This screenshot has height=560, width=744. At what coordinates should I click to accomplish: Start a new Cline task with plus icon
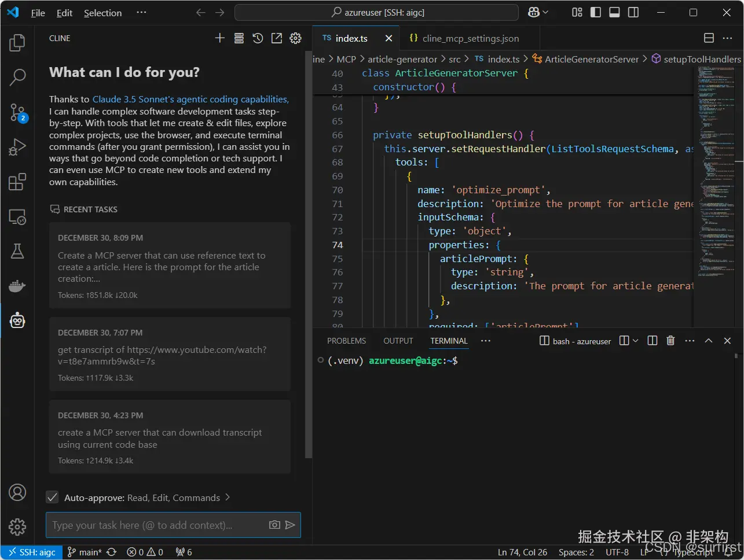click(x=219, y=38)
